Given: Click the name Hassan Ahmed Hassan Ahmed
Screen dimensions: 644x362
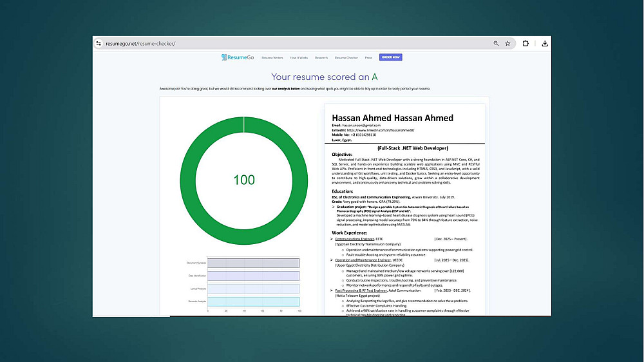Looking at the screenshot, I should (x=392, y=118).
